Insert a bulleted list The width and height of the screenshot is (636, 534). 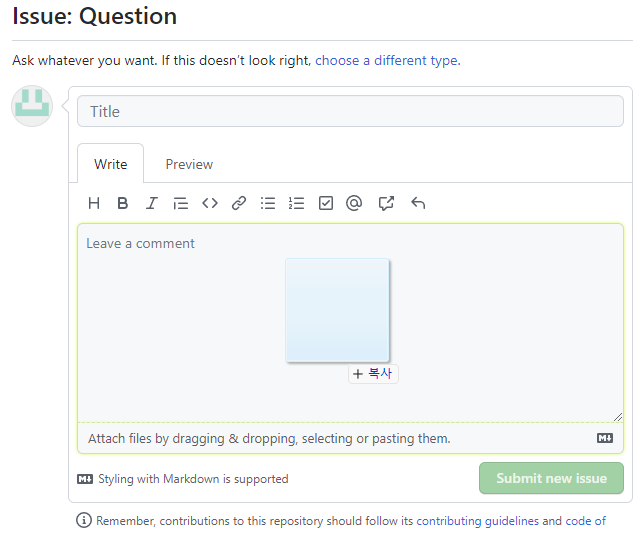tap(268, 203)
